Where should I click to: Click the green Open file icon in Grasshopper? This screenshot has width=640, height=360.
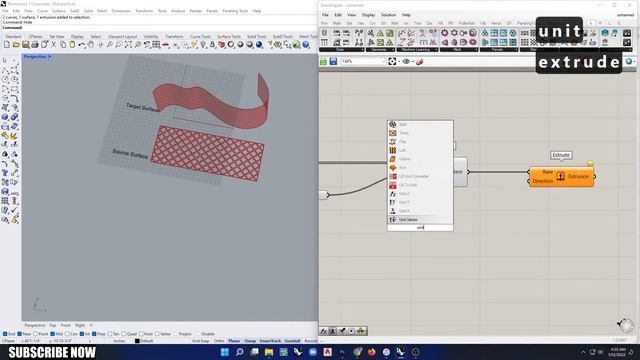point(323,61)
